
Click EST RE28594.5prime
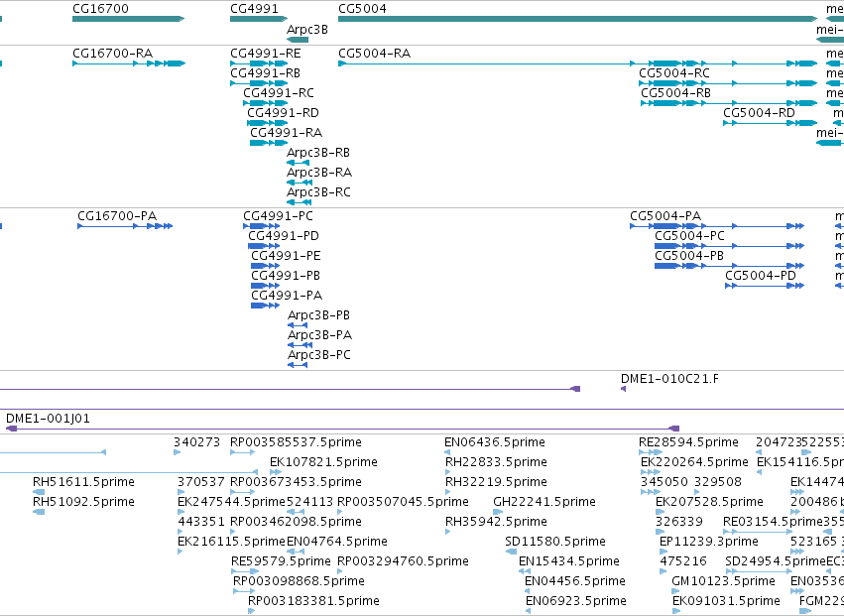[x=651, y=452]
